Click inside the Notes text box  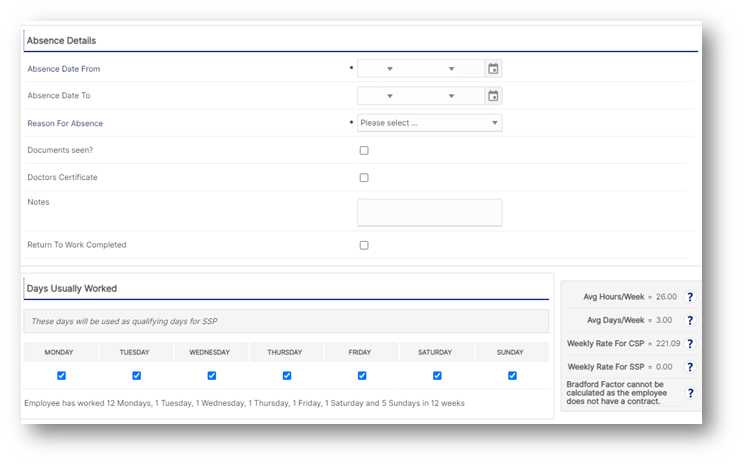(430, 212)
